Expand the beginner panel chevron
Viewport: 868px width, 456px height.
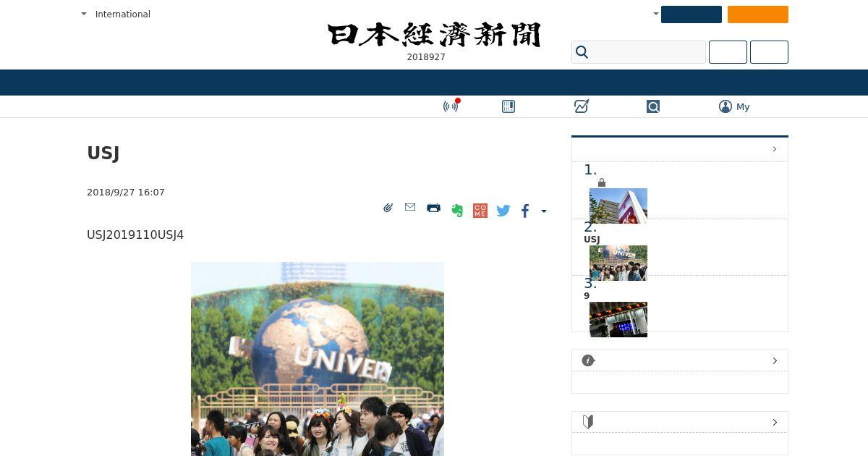(x=775, y=422)
